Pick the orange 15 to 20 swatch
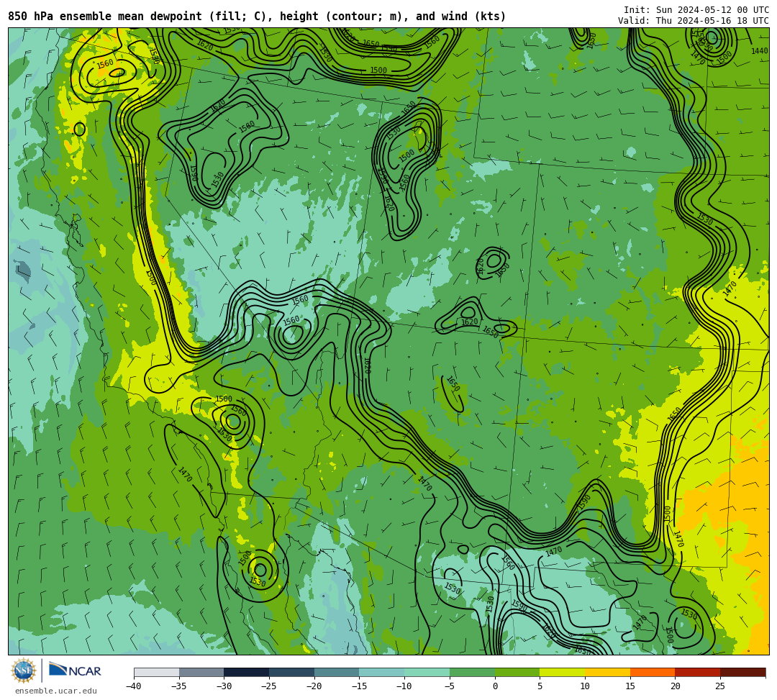Image resolution: width=777 pixels, height=700 pixels. pyautogui.click(x=653, y=673)
